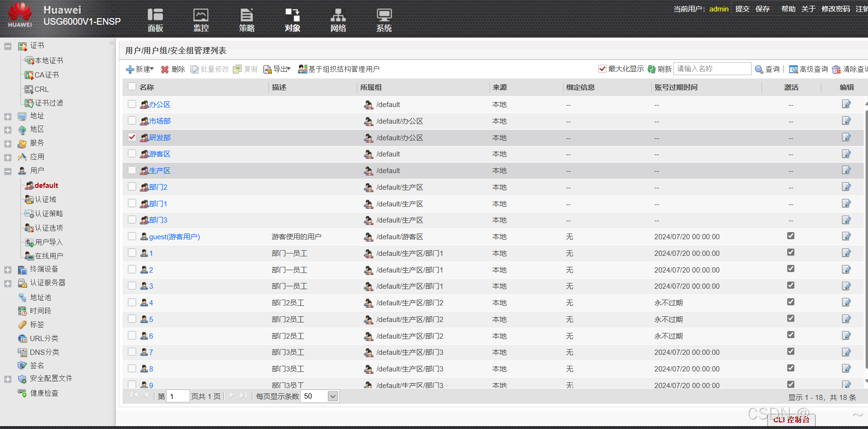Image resolution: width=868 pixels, height=429 pixels.
Task: Click the 查询 search icon button
Action: point(767,69)
